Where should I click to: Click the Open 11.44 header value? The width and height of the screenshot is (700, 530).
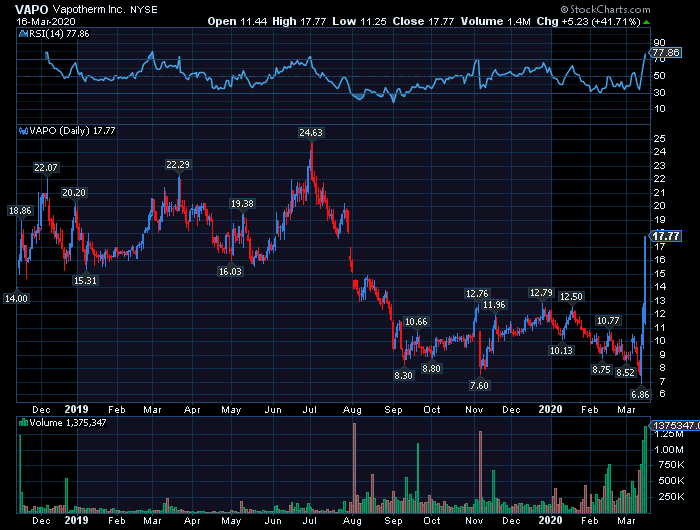pos(237,21)
